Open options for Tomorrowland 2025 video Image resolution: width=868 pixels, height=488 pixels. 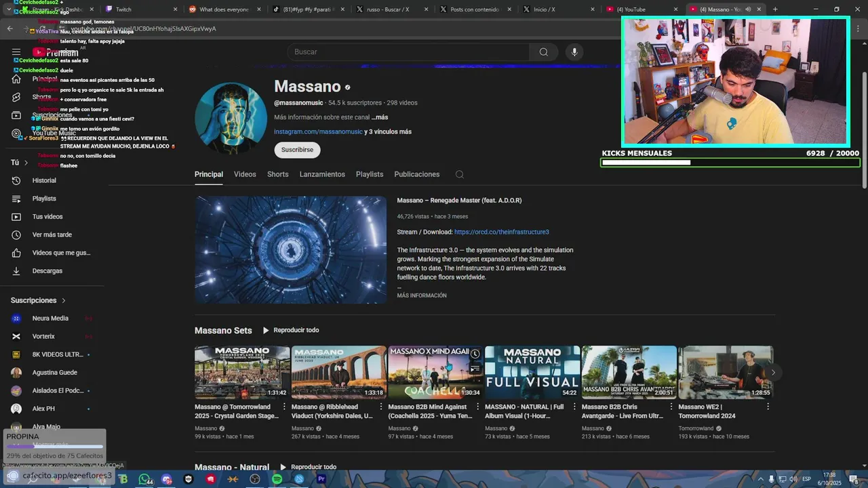tap(284, 407)
